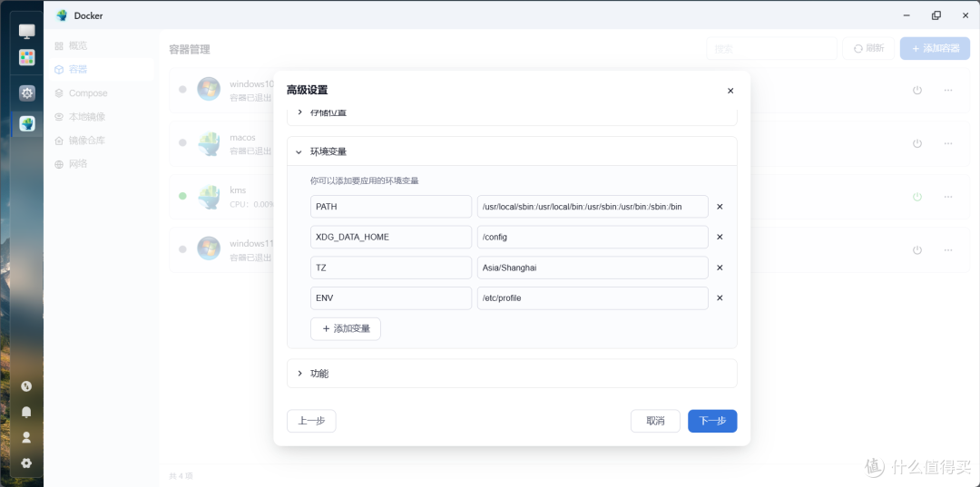
Task: Click the 刷新 refresh button
Action: [868, 48]
